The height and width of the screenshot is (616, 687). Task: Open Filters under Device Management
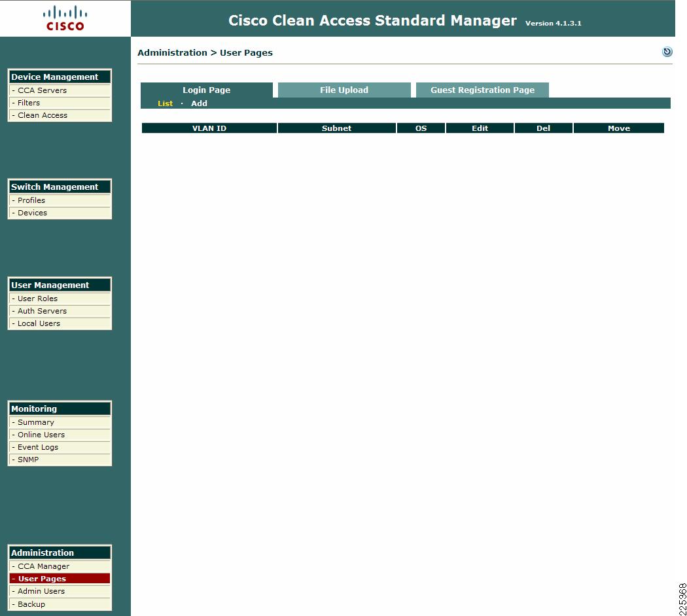[x=60, y=103]
